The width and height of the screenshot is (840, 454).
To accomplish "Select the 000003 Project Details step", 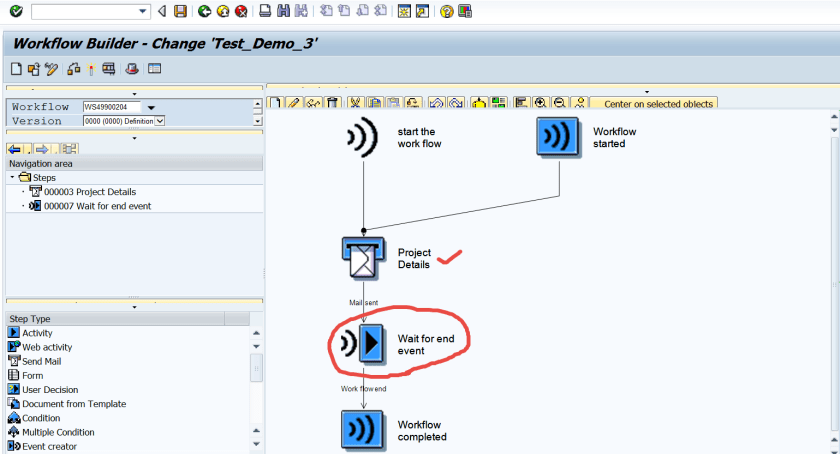I will [x=89, y=192].
